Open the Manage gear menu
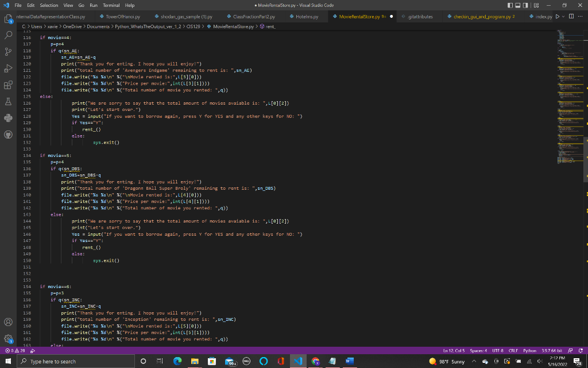This screenshot has height=368, width=588. 8,339
